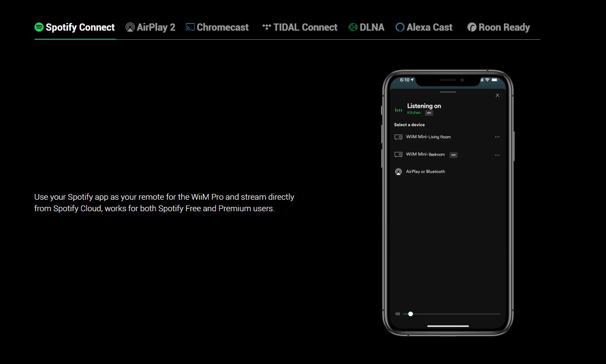Open more options for WiiM Mini-Living Room
The width and height of the screenshot is (606, 364).
[x=497, y=137]
